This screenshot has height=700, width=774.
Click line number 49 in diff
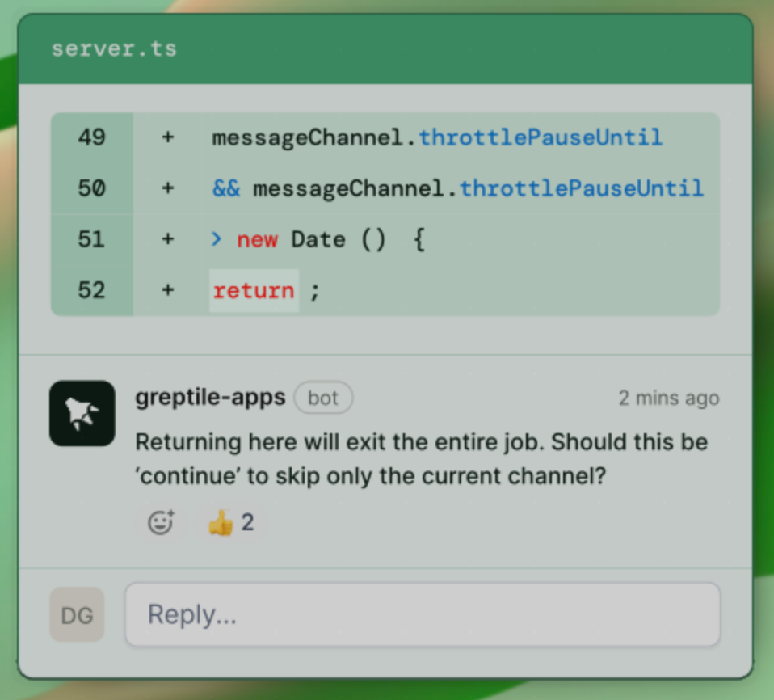pos(92,137)
